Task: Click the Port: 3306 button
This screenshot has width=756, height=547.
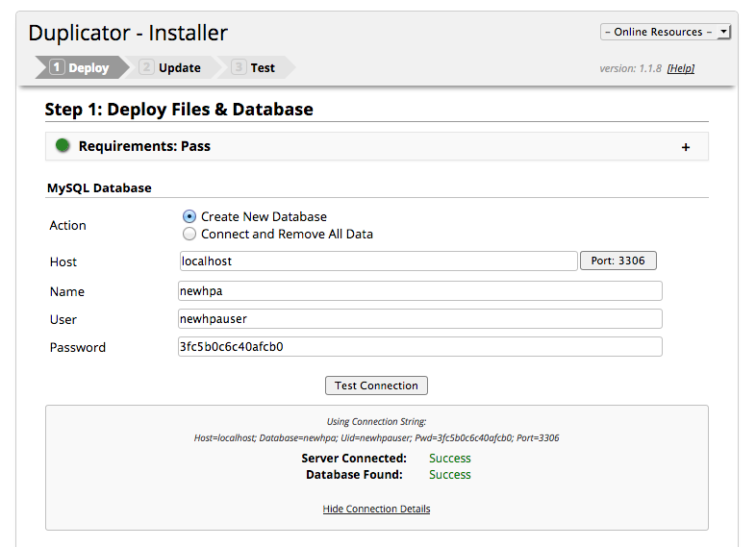Action: [618, 261]
